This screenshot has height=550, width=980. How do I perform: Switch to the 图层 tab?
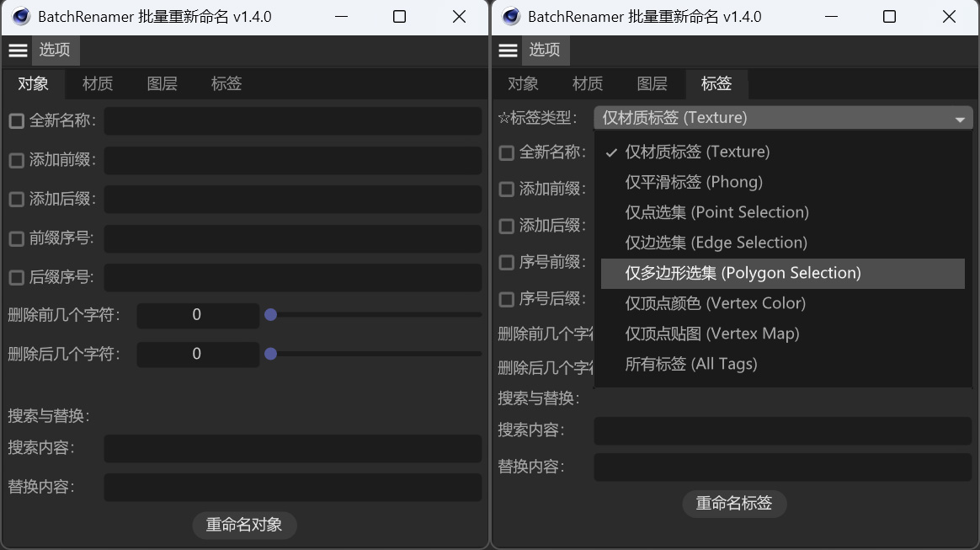(x=162, y=83)
